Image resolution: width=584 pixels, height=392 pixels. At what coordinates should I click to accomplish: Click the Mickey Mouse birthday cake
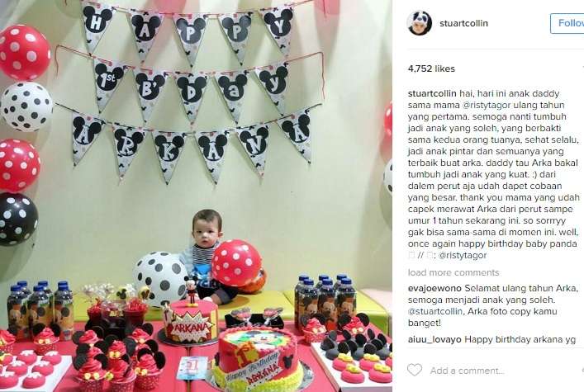[x=259, y=359]
